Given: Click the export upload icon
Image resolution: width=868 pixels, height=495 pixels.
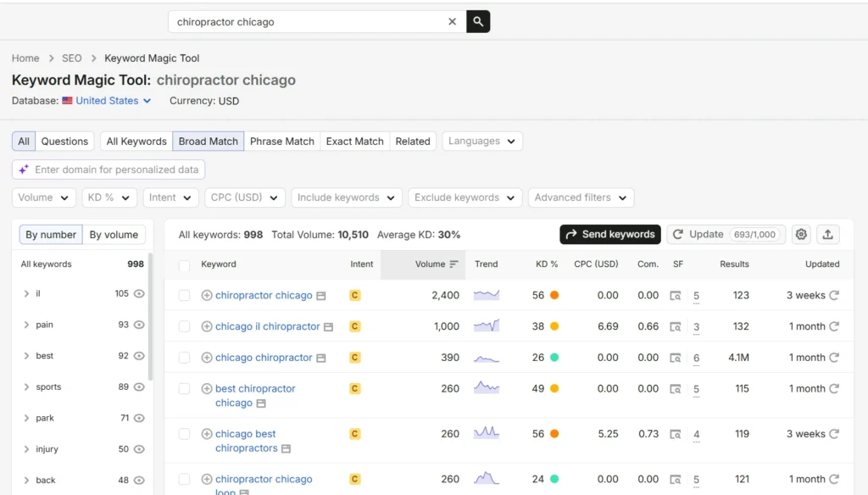Looking at the screenshot, I should tap(827, 234).
